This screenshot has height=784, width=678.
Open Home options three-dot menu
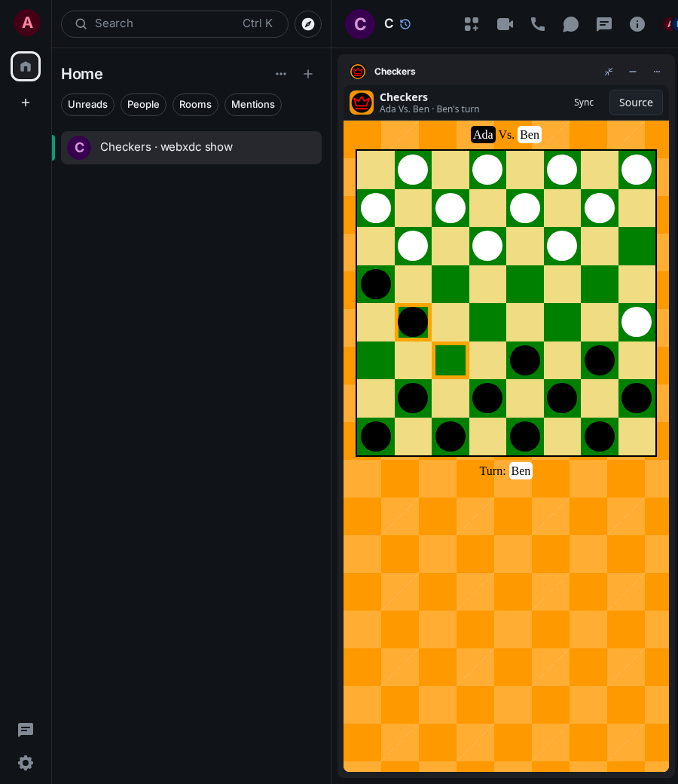[x=281, y=74]
